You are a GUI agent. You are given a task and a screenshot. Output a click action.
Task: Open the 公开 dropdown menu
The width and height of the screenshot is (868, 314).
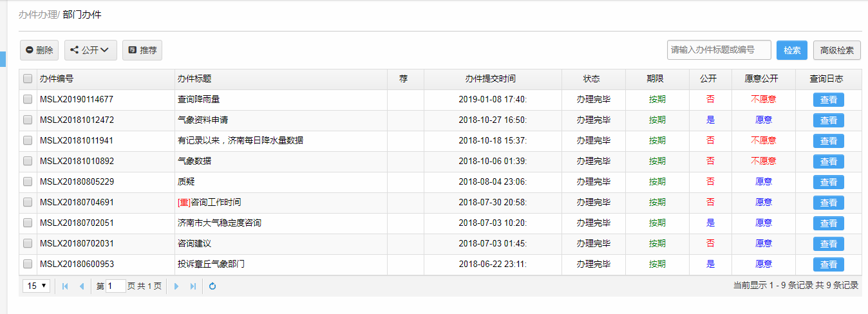(x=90, y=50)
